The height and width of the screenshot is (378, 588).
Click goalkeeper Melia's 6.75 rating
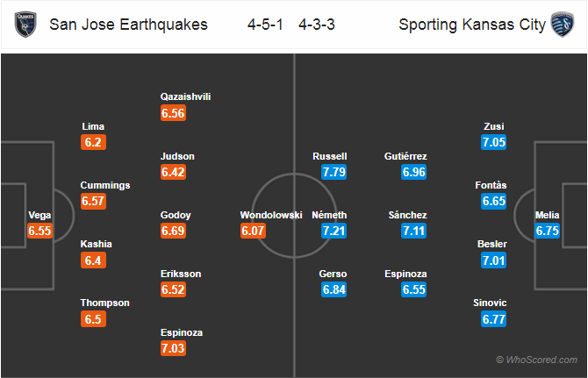point(547,231)
